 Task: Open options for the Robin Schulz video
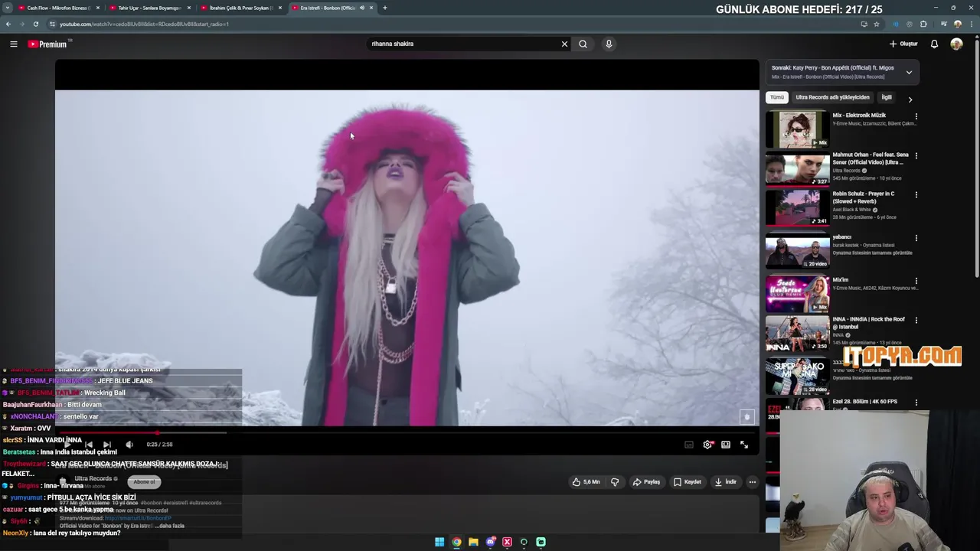click(916, 195)
